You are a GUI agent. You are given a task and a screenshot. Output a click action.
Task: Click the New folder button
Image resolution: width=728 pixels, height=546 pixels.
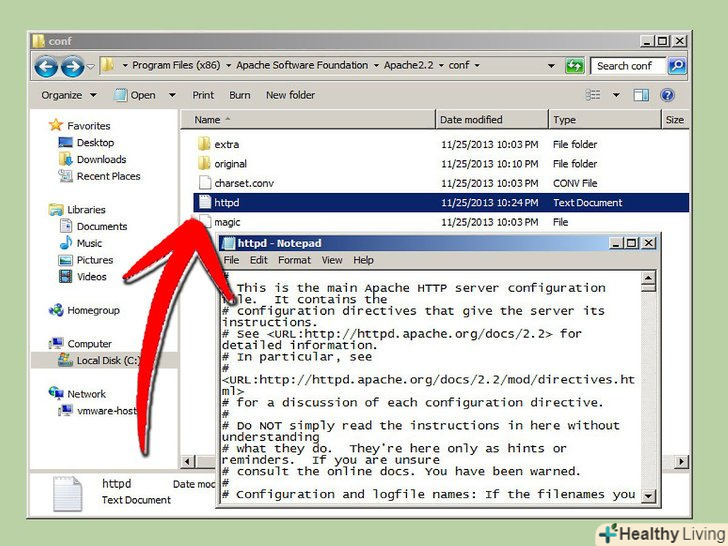[x=290, y=95]
